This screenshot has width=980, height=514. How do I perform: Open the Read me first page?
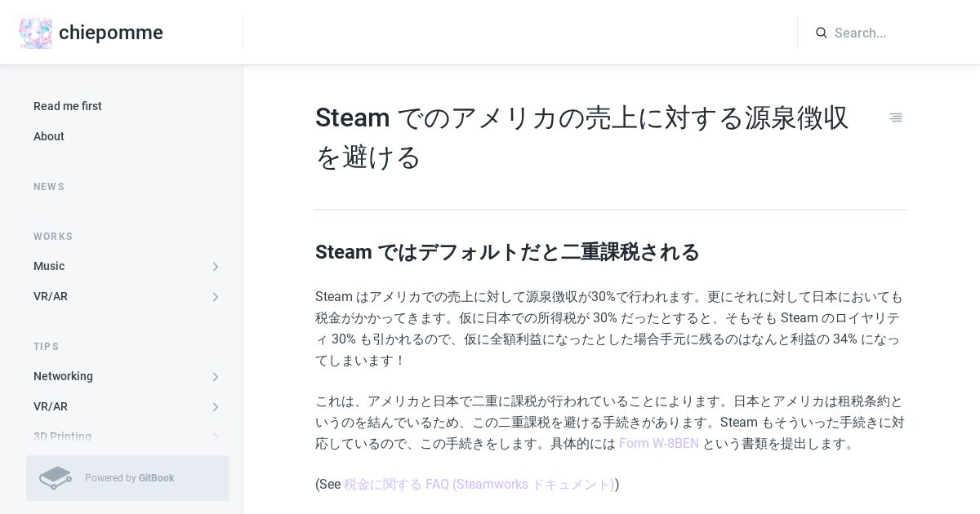pyautogui.click(x=68, y=106)
